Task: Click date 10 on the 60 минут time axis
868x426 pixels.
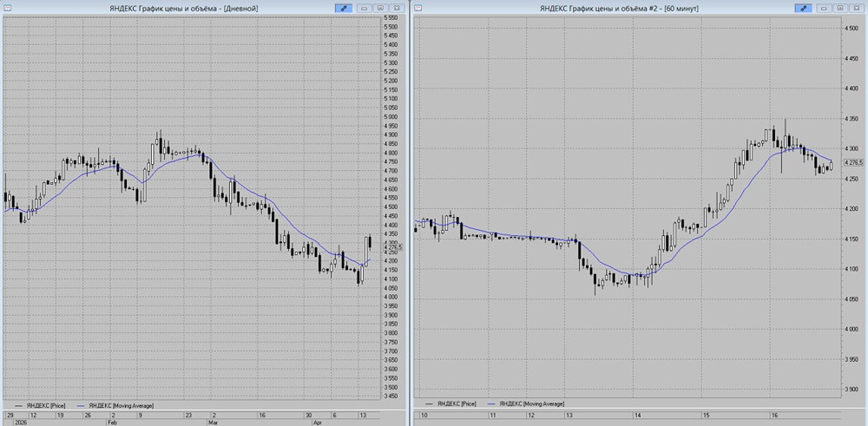Action: (424, 415)
